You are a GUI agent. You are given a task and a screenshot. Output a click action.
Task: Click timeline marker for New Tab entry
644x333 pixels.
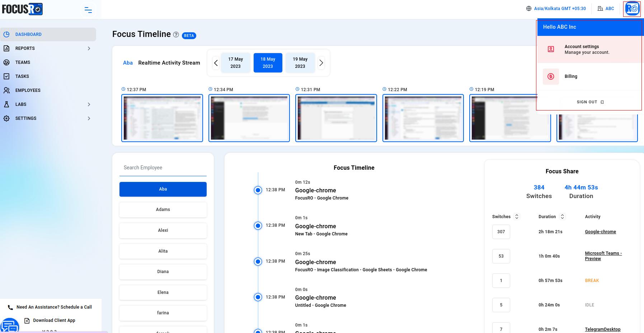258,226
